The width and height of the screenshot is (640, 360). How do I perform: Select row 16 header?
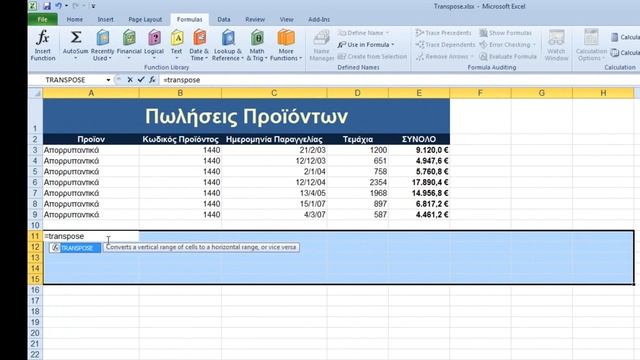click(x=35, y=290)
